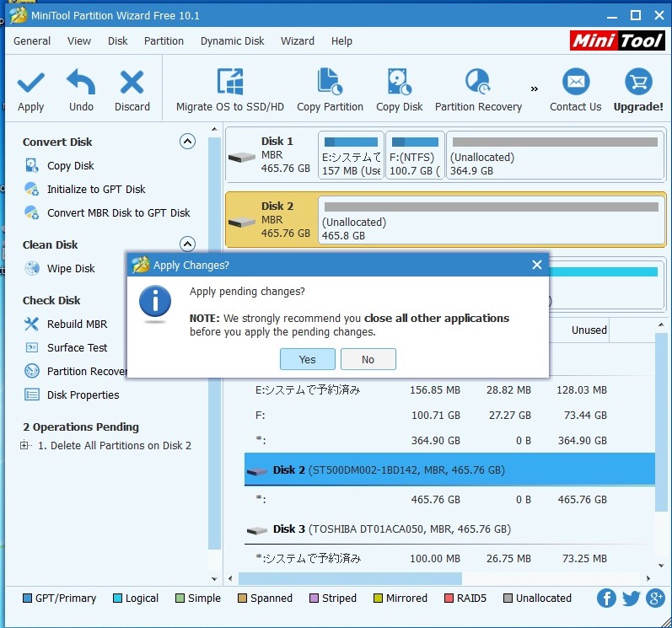Click the Logical legend swatch

117,598
